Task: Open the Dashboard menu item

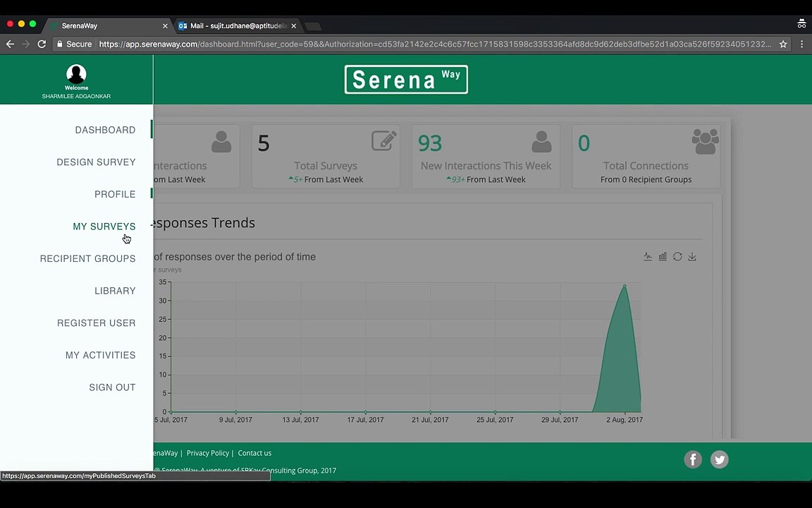Action: 105,130
